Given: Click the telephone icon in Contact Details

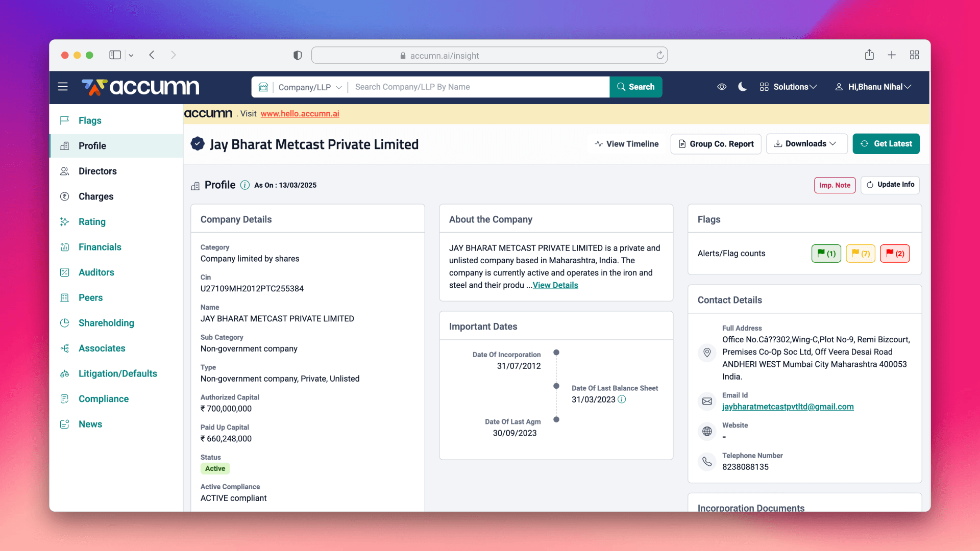Looking at the screenshot, I should coord(707,462).
